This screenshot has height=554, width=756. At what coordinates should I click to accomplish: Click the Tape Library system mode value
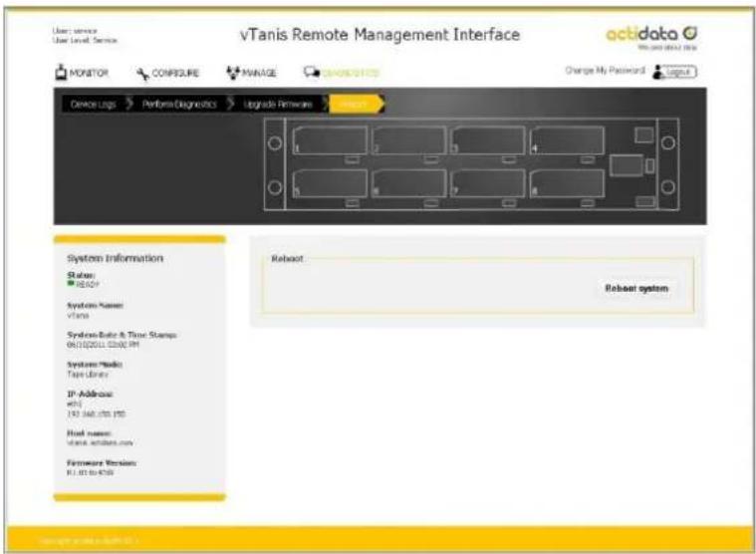click(x=88, y=375)
